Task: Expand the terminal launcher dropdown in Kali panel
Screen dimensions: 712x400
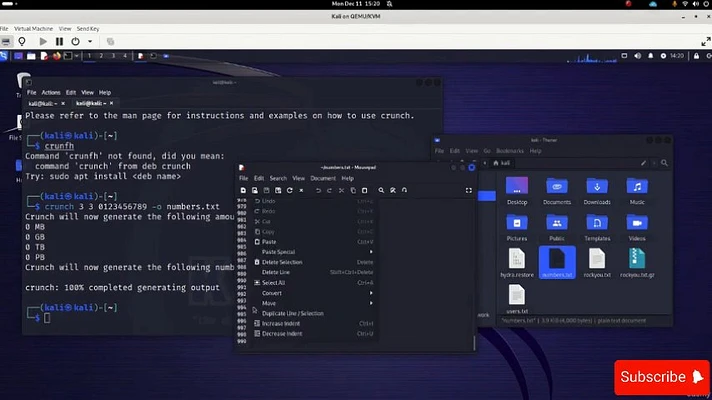Action: click(76, 56)
